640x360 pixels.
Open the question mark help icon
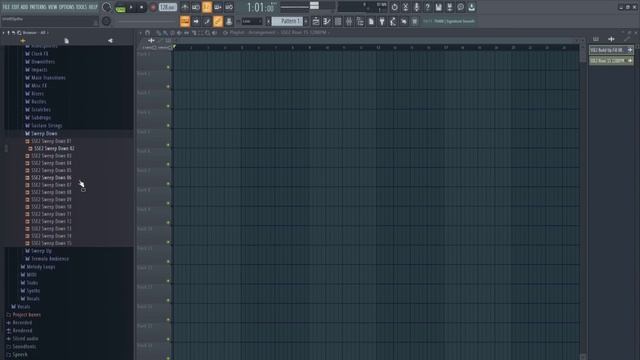[x=427, y=7]
